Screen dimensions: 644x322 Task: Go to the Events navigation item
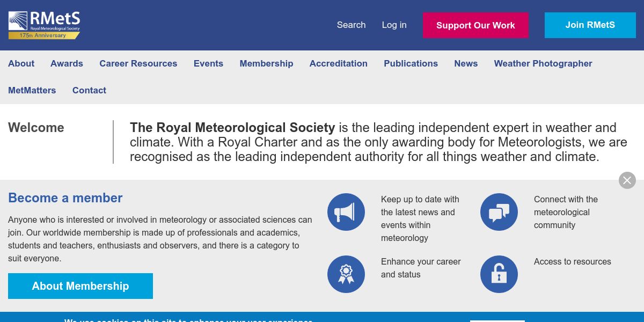click(x=208, y=63)
